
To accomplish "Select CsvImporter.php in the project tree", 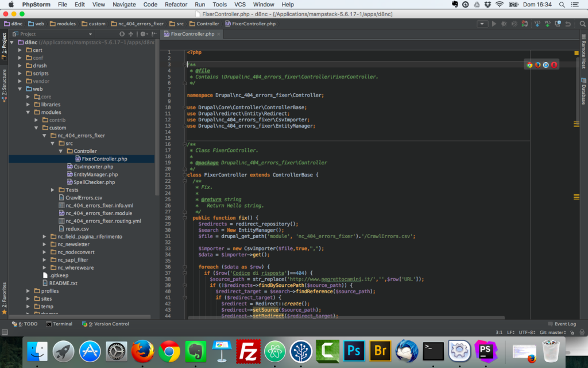I will [x=93, y=167].
